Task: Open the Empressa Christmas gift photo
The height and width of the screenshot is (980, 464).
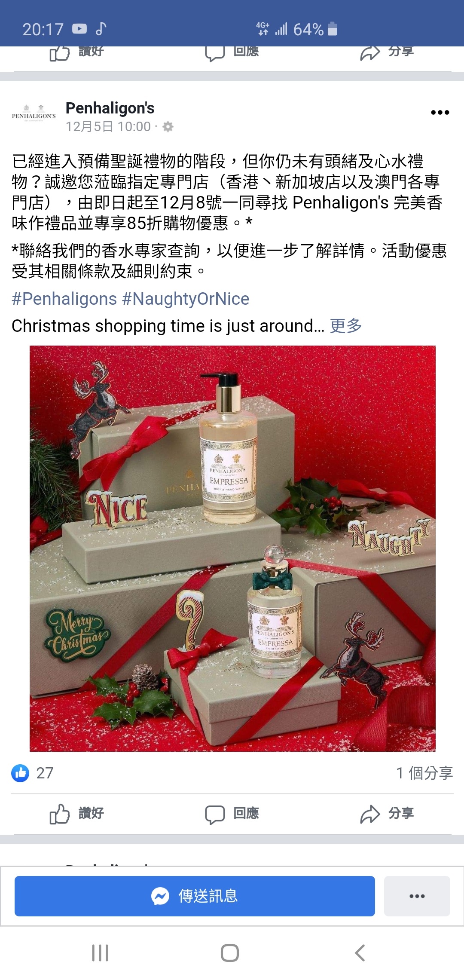Action: coord(232,548)
